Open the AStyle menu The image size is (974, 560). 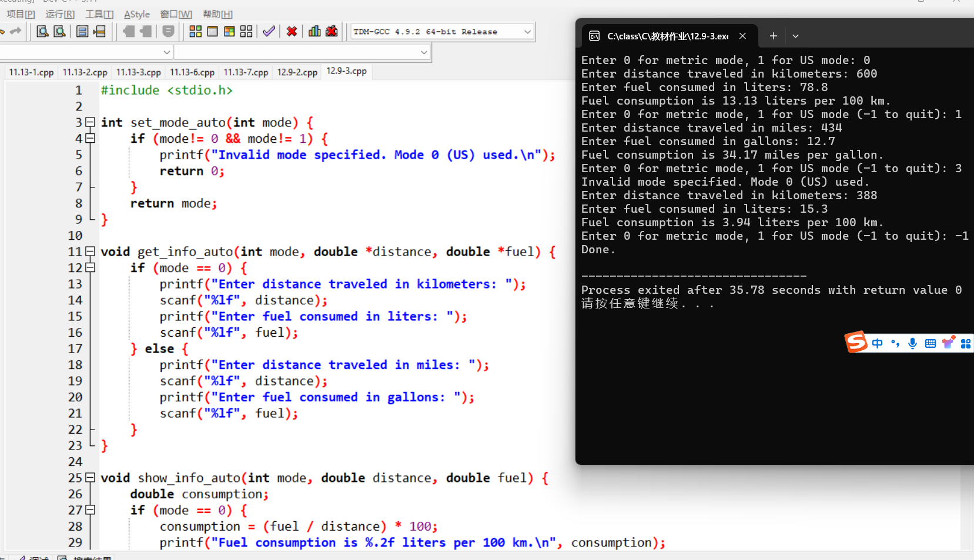137,14
